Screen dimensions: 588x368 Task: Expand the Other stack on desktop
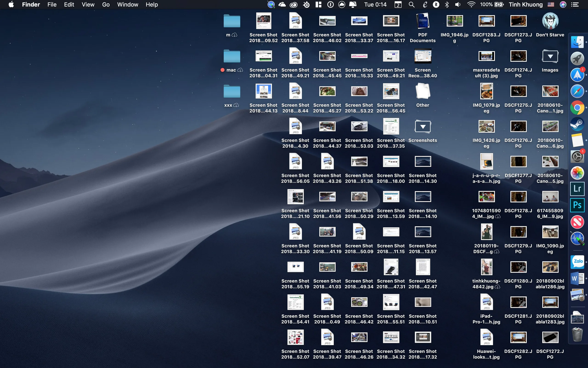click(423, 91)
